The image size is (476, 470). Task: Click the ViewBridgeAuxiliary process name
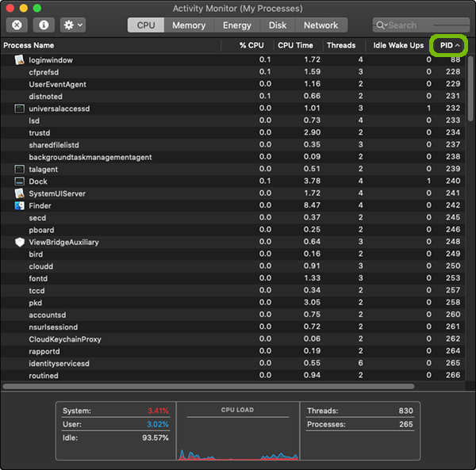point(63,243)
